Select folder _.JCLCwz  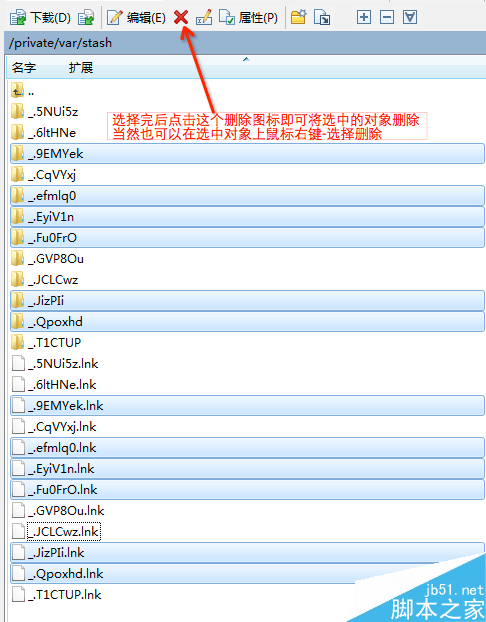(44, 280)
